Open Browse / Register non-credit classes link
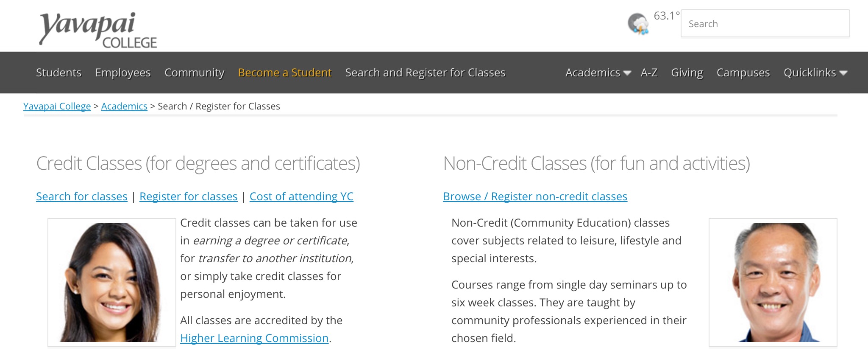The width and height of the screenshot is (868, 359). tap(535, 196)
